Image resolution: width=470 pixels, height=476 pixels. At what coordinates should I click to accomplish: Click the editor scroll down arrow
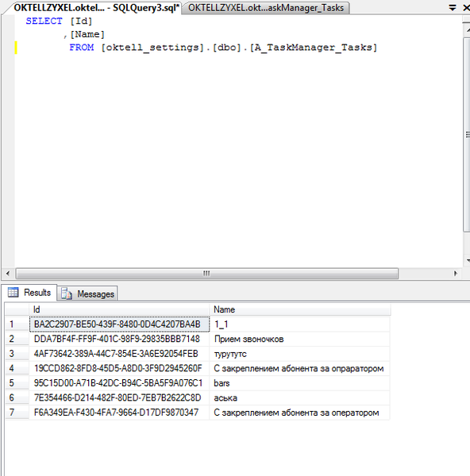(x=468, y=260)
